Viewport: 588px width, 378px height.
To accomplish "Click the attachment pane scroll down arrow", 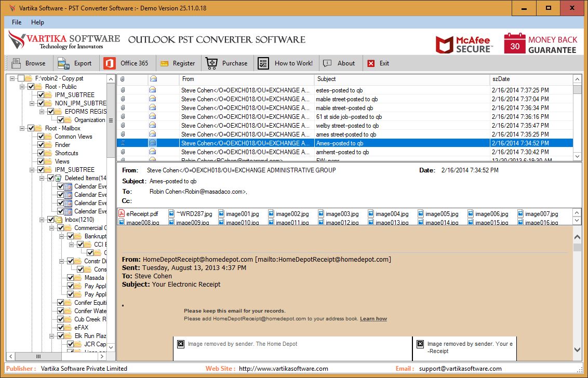I will point(577,221).
